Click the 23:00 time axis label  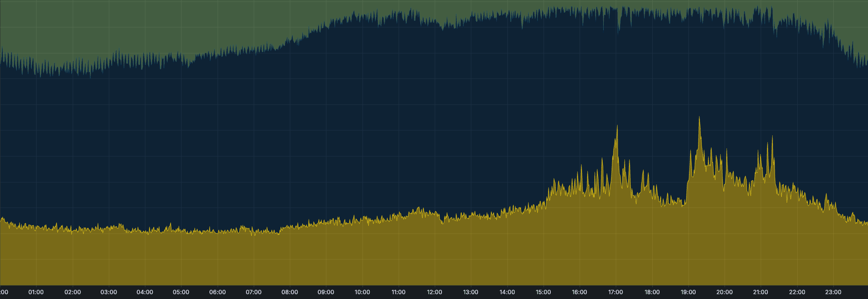[833, 292]
